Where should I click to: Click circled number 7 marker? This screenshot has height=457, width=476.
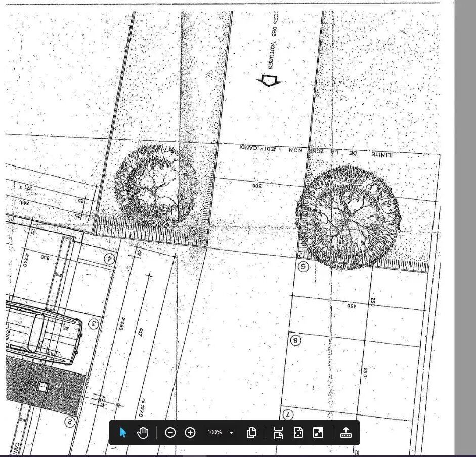pos(288,414)
